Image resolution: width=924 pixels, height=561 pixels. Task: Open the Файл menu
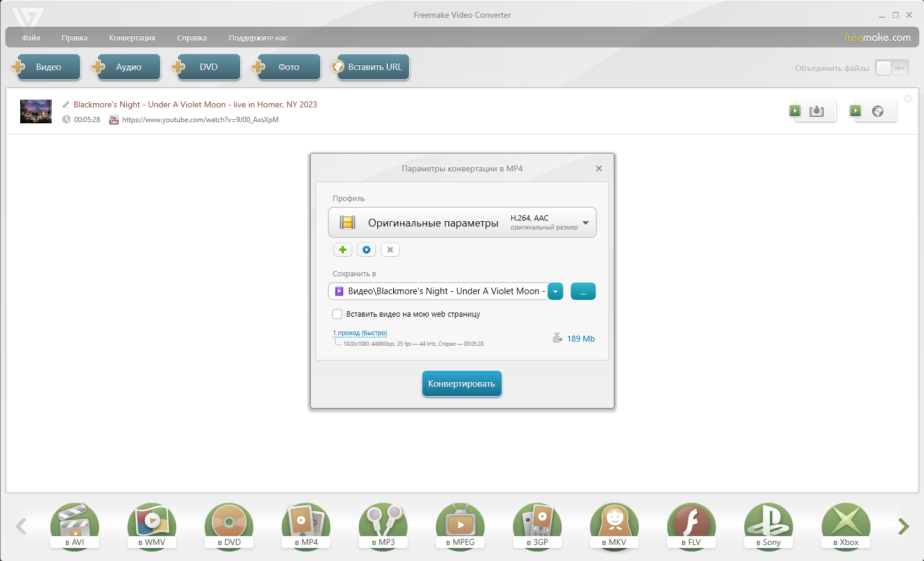click(x=31, y=38)
